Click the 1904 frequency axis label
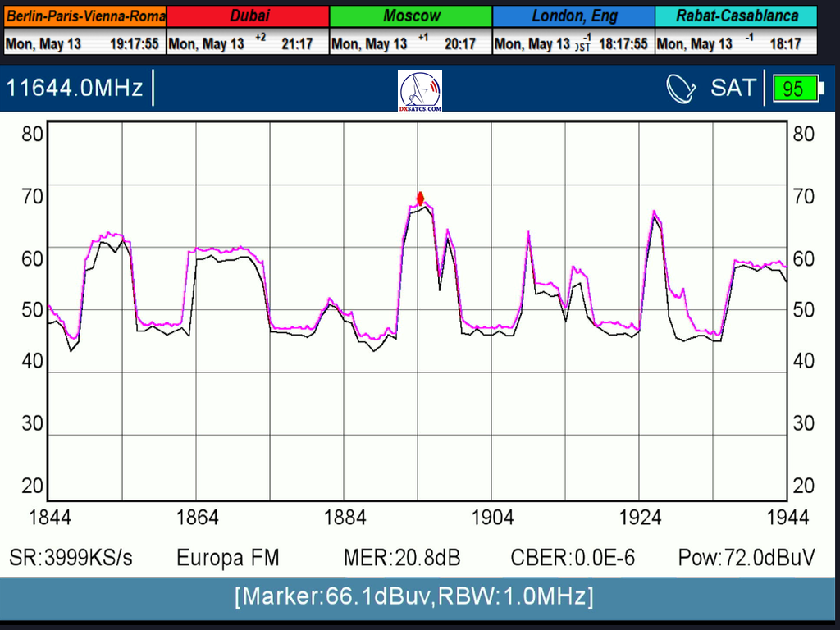The height and width of the screenshot is (630, 840). (493, 517)
